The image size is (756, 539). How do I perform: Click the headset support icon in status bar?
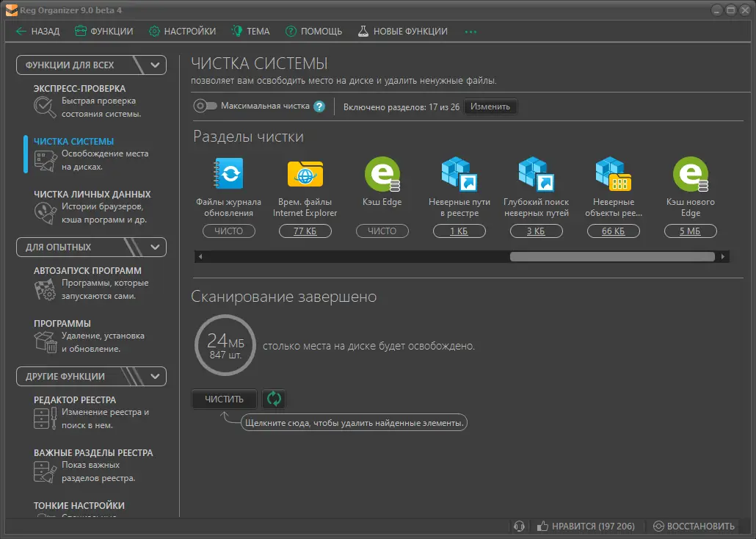click(x=519, y=527)
